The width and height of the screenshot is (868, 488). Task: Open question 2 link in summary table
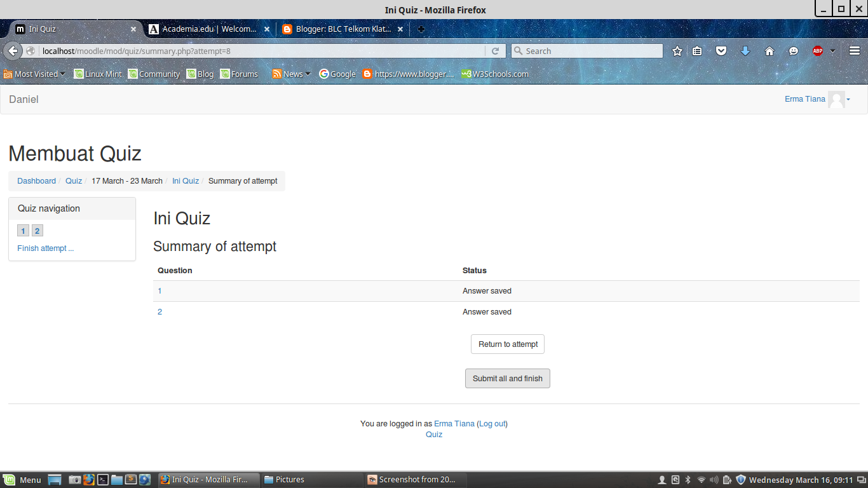[x=159, y=312]
